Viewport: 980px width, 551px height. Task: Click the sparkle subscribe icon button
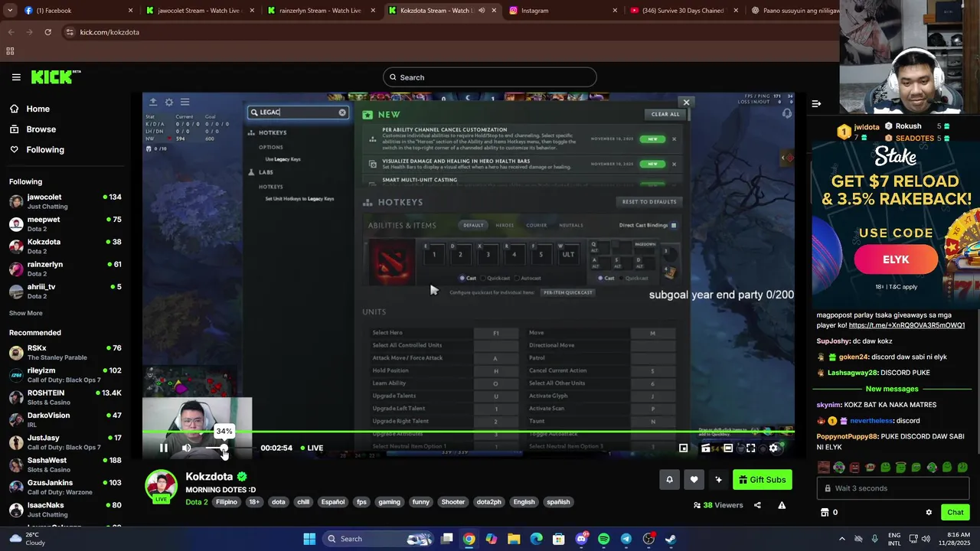click(718, 480)
